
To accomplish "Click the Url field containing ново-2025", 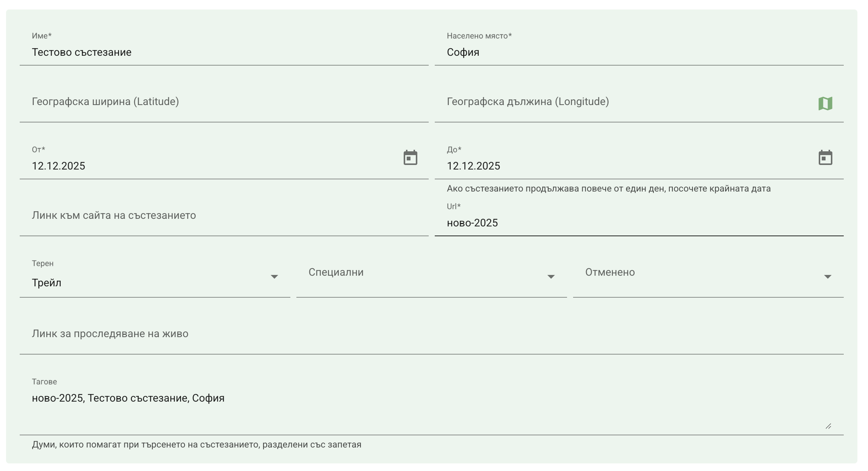I will (639, 223).
